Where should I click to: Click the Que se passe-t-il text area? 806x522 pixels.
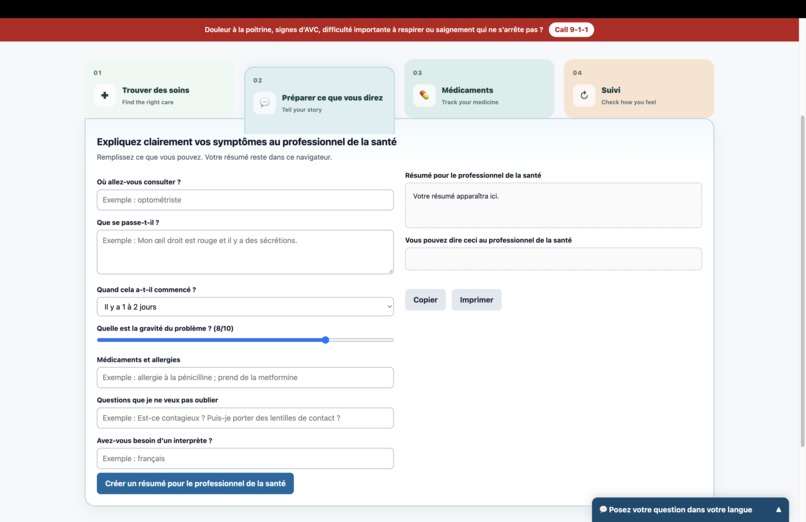point(245,252)
